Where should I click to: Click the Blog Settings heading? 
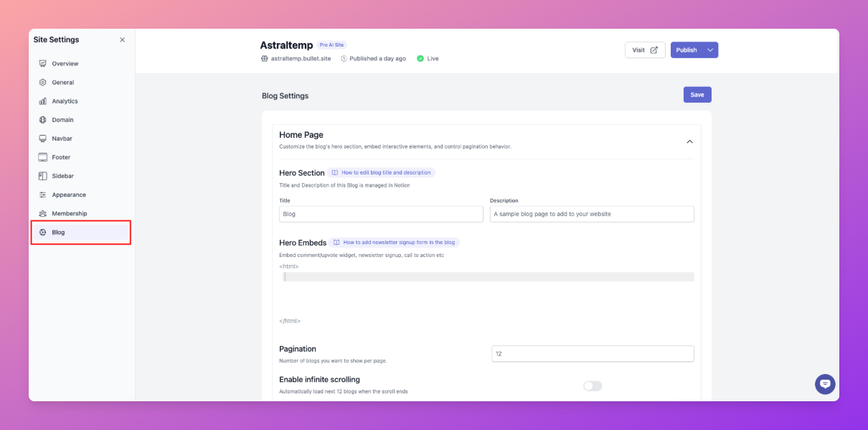(285, 95)
